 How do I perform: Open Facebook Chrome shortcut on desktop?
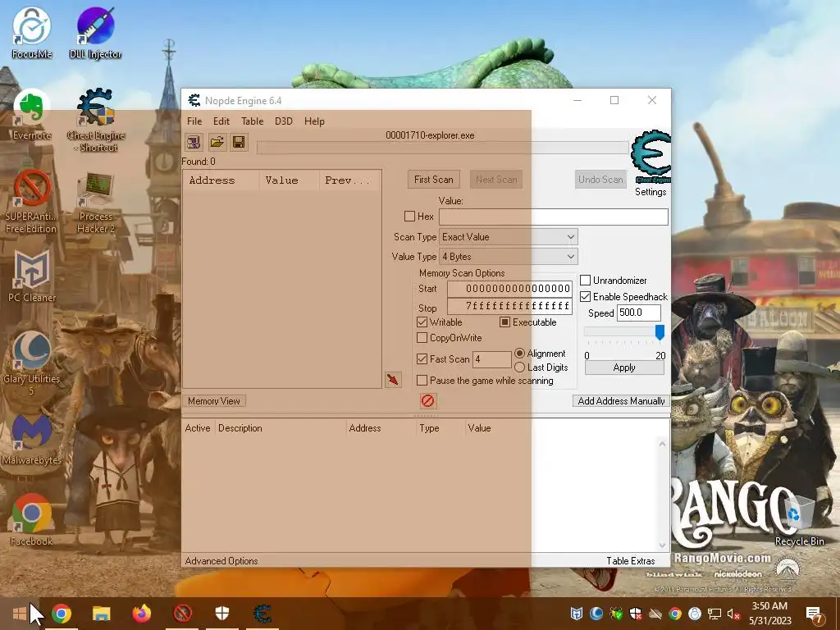coord(32,519)
